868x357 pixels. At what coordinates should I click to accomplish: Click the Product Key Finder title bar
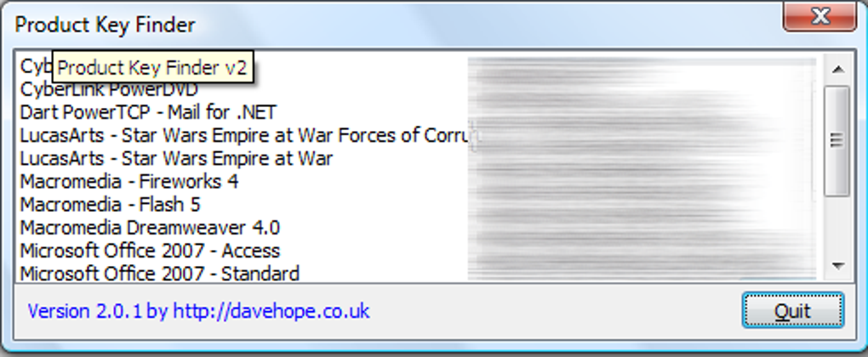coord(387,25)
